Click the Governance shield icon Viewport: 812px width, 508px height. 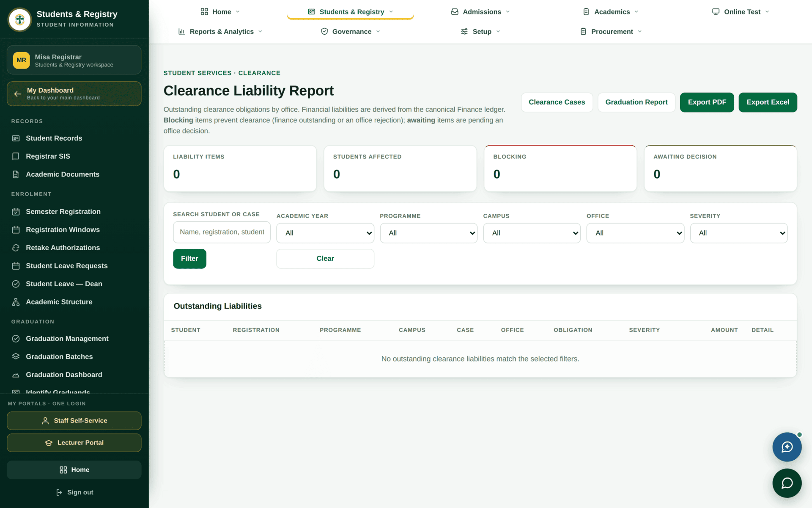coord(324,31)
